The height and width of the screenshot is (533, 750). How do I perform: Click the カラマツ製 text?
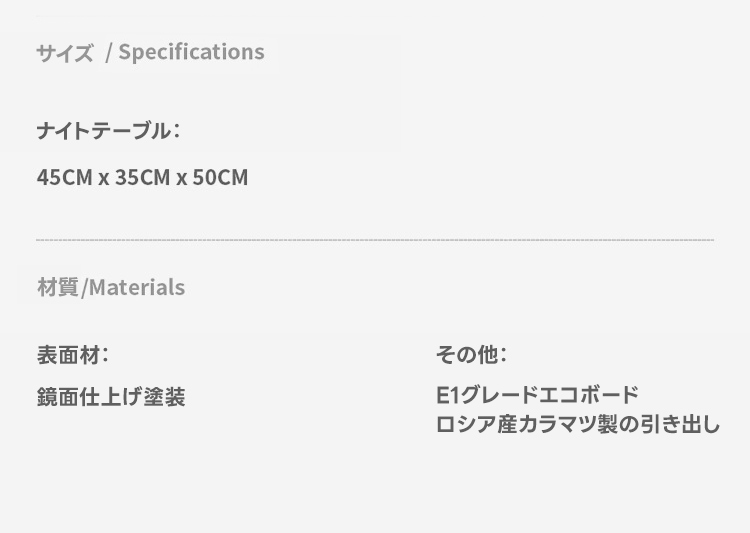[x=560, y=424]
